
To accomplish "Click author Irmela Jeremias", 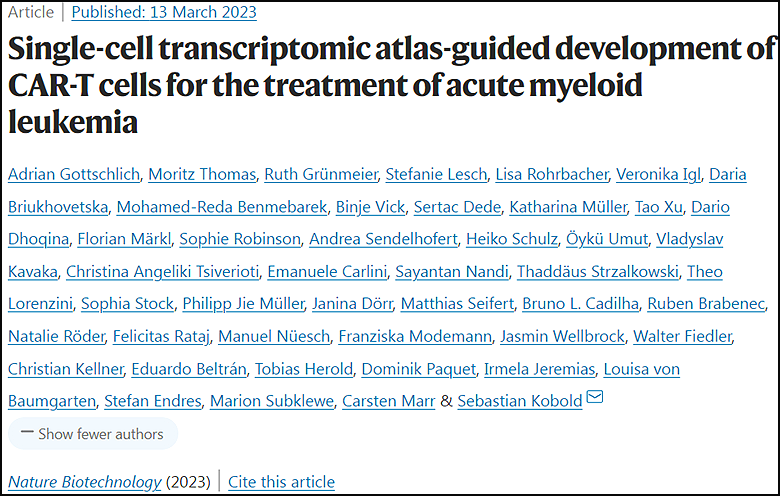I will (x=540, y=369).
